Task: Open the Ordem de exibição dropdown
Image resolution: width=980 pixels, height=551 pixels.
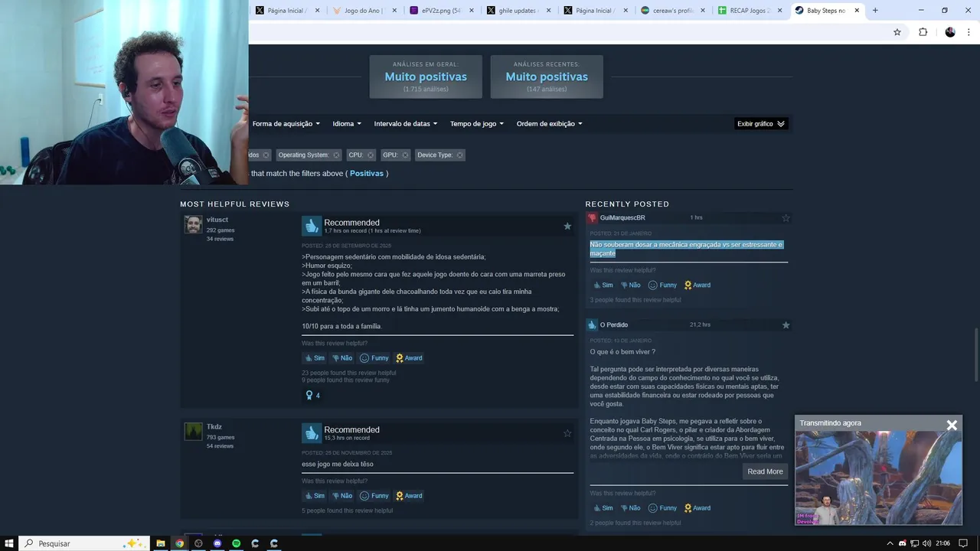Action: click(549, 124)
